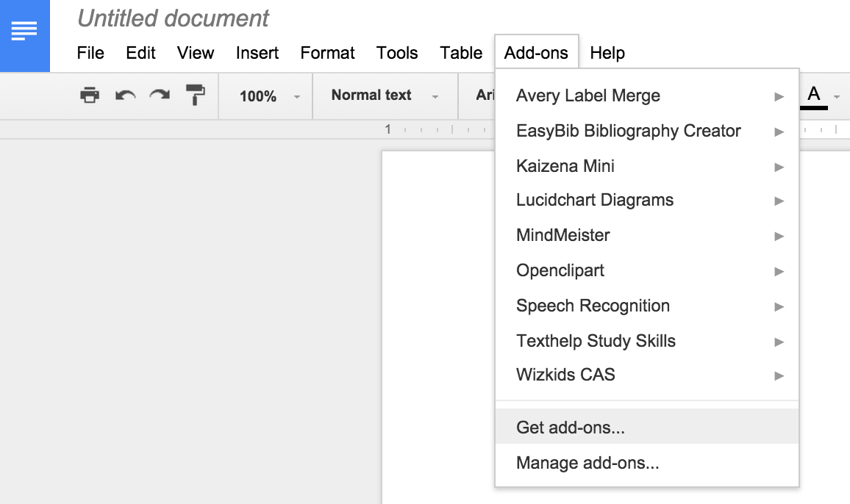Open the text color dropdown arrow
This screenshot has height=504, width=850.
(837, 97)
